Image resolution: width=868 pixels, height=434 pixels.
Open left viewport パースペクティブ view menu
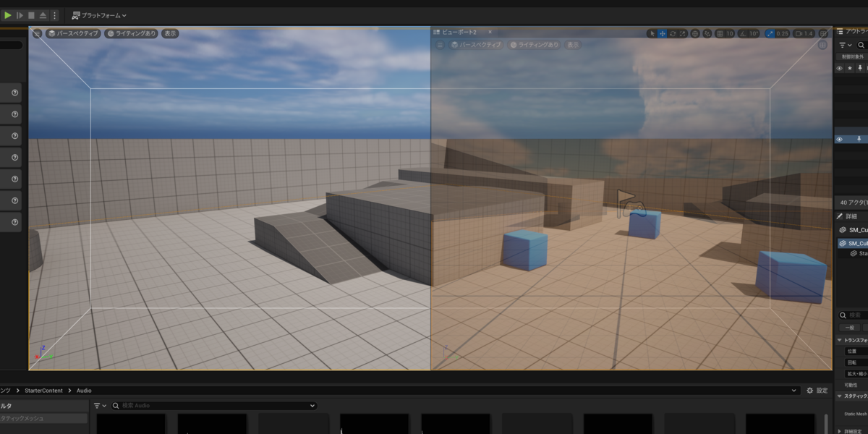(73, 33)
